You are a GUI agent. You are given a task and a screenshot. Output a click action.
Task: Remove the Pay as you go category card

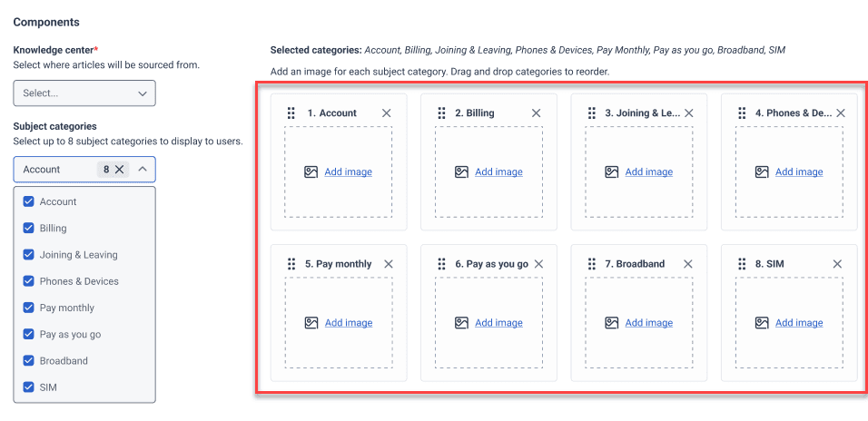tap(538, 264)
